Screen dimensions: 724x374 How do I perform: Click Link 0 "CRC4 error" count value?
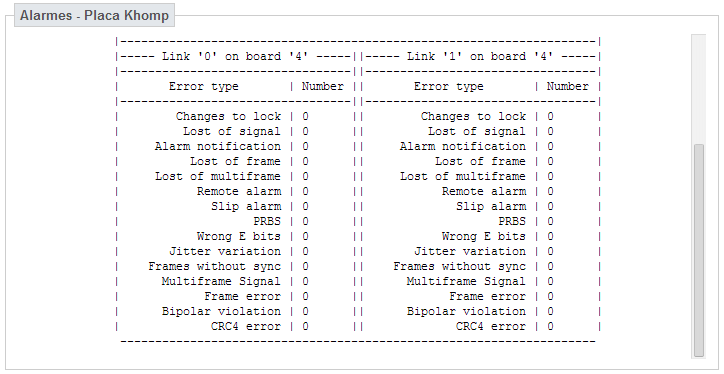305,326
